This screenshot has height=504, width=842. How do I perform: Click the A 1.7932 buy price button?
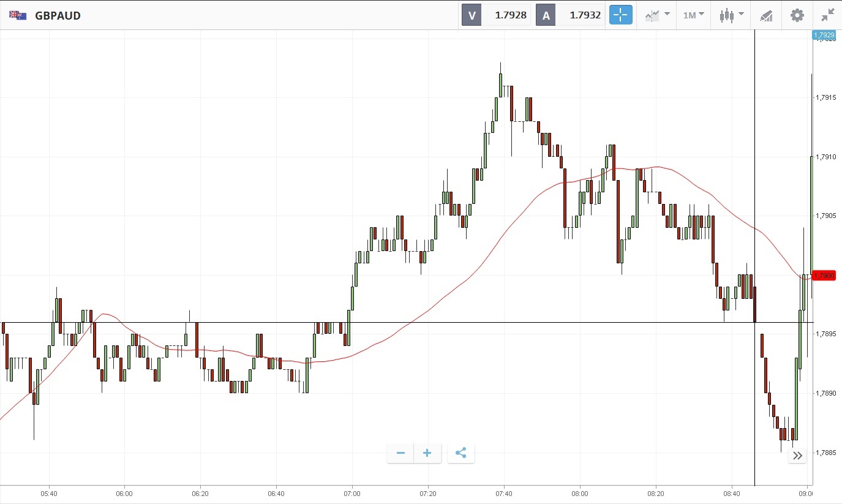570,15
